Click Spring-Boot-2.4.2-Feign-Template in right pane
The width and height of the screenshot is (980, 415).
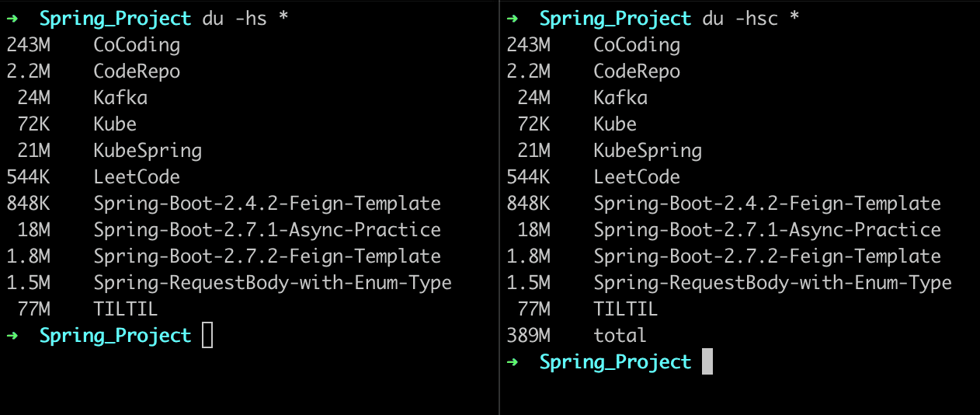[767, 204]
